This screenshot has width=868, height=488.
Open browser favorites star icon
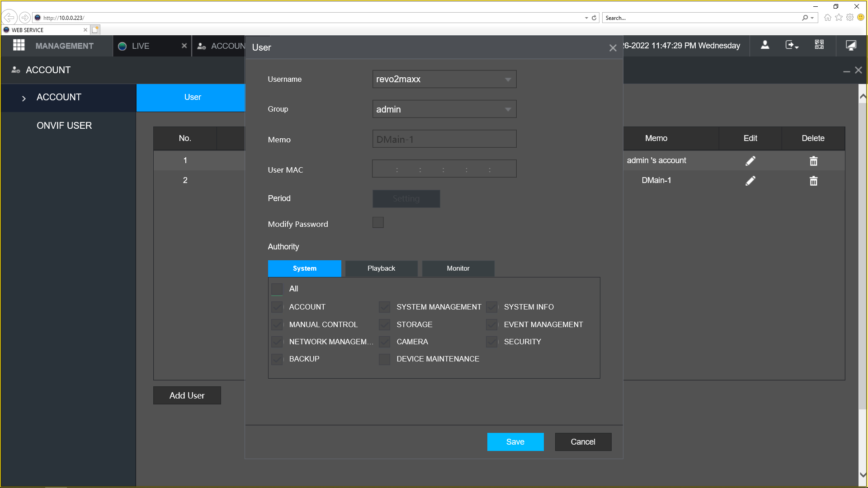coord(839,18)
